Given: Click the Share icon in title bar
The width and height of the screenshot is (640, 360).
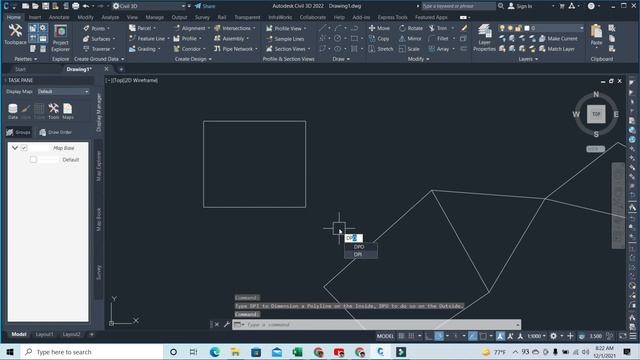Looking at the screenshot, I should pyautogui.click(x=204, y=6).
